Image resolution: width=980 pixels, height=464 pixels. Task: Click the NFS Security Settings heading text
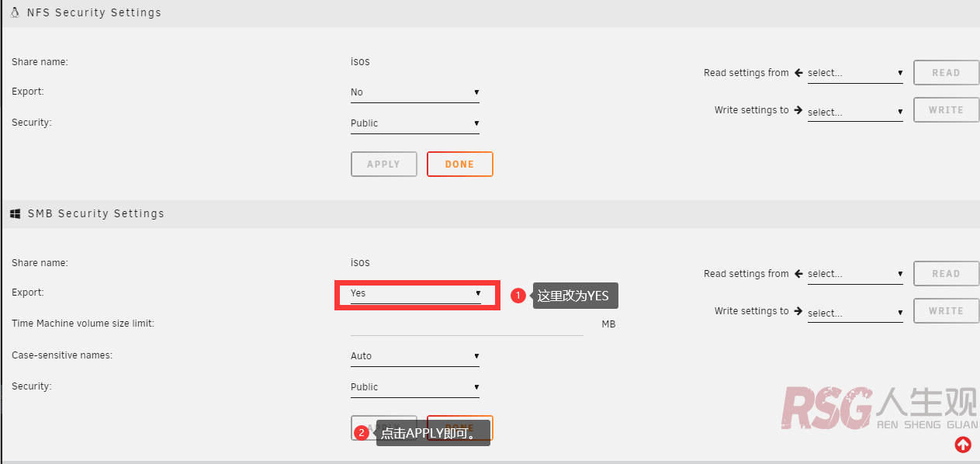click(x=95, y=12)
